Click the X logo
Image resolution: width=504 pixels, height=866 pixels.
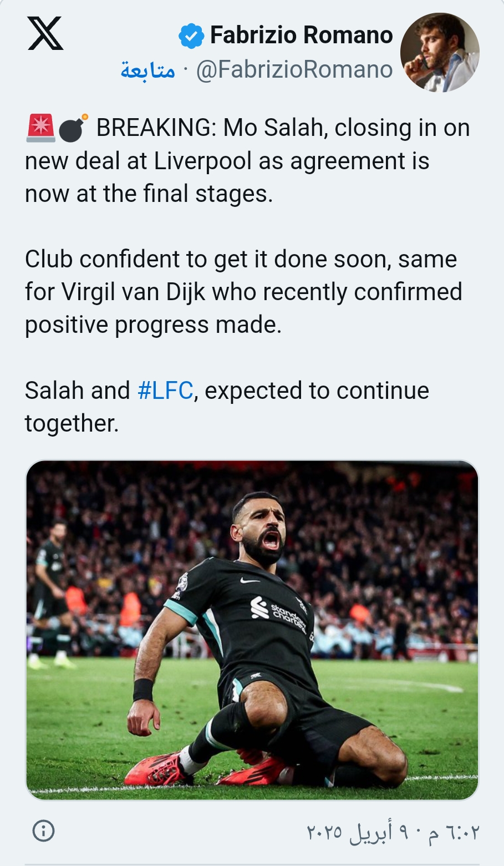coord(45,34)
